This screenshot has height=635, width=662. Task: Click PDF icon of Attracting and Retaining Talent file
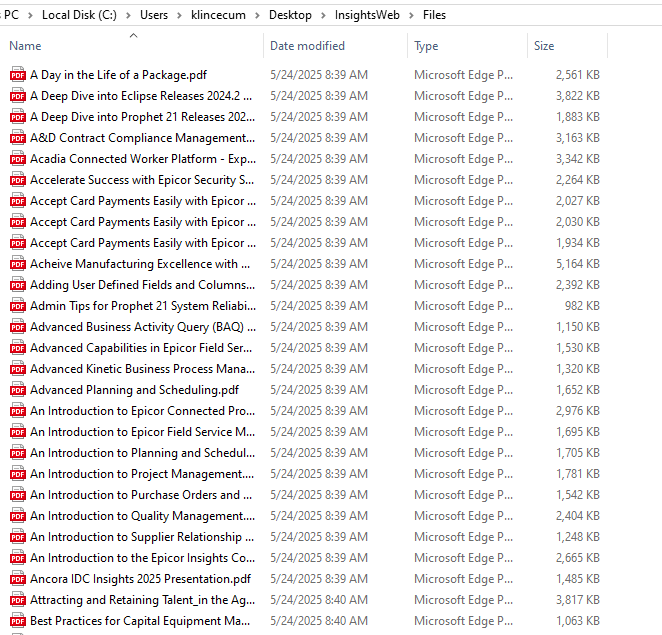coord(18,600)
